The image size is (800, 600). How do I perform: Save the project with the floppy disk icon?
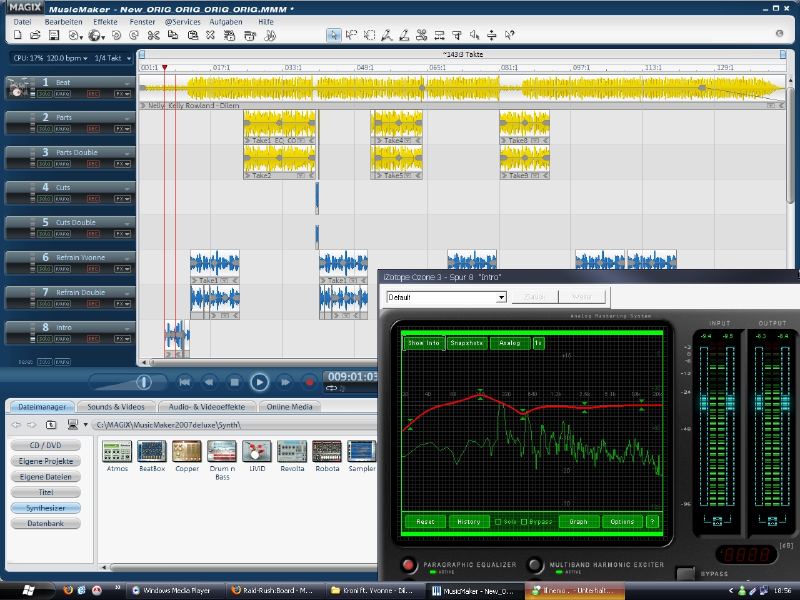tap(54, 35)
